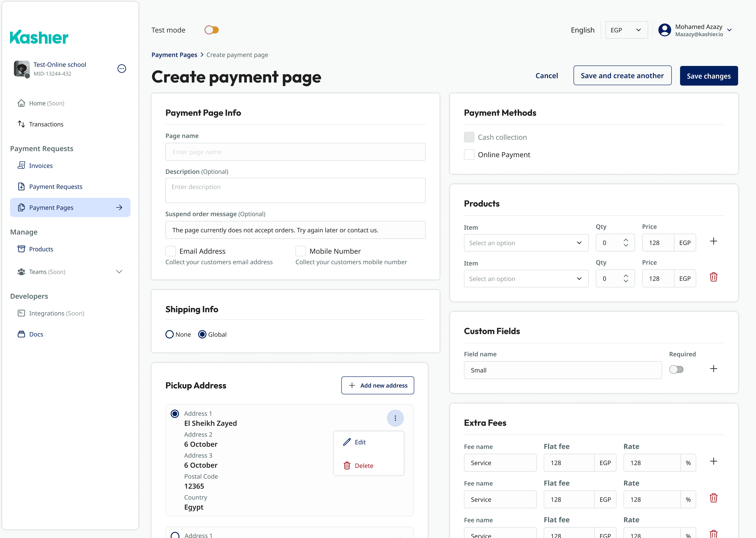Check the Online Payment checkbox

pos(469,155)
